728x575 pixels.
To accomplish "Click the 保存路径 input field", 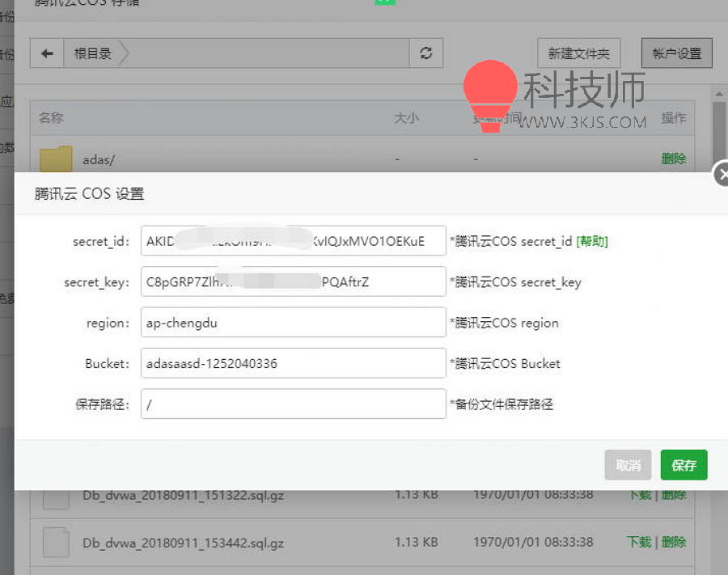I will 294,404.
